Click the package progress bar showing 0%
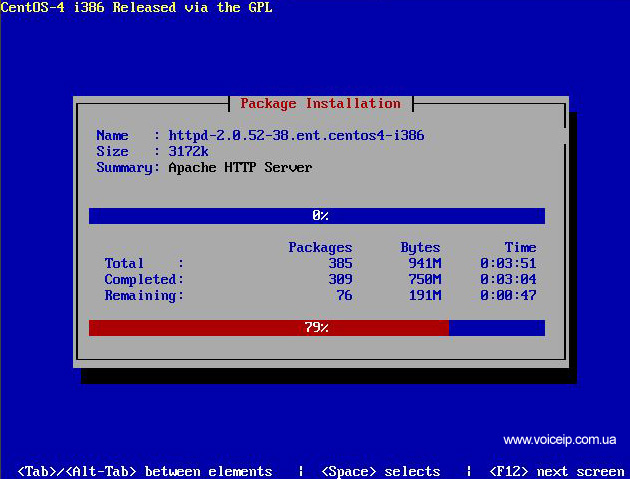Screen dimensions: 630x479 point(317,216)
